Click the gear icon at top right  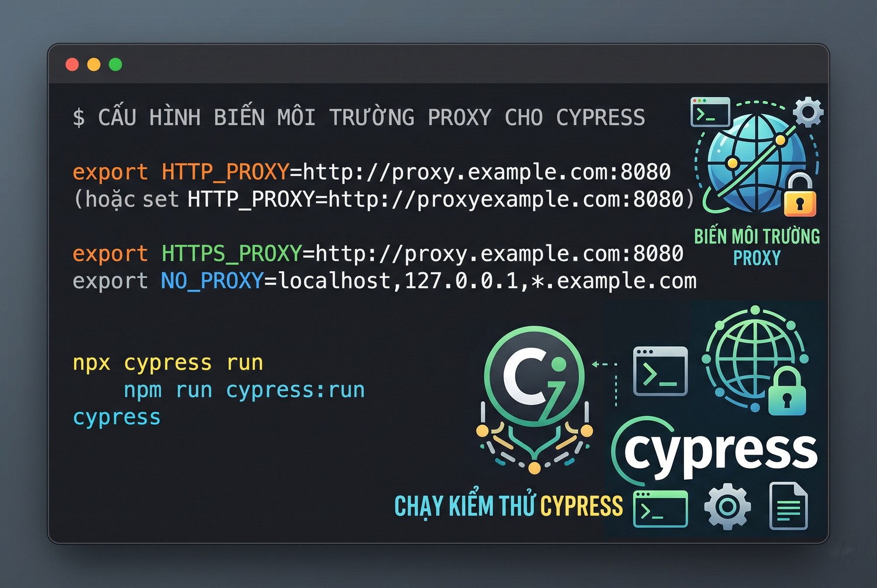[x=809, y=112]
